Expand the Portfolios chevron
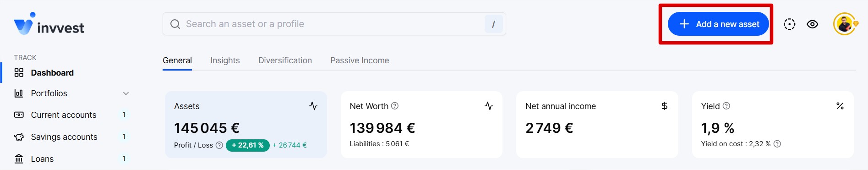This screenshot has height=170, width=868. (x=126, y=93)
